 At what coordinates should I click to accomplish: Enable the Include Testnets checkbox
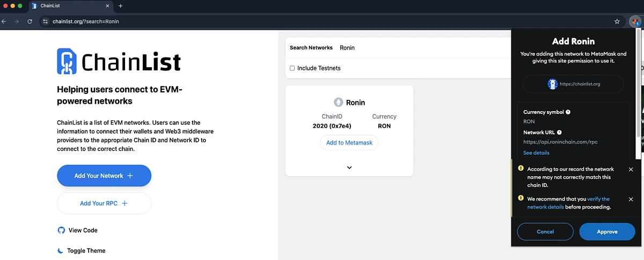[x=292, y=68]
